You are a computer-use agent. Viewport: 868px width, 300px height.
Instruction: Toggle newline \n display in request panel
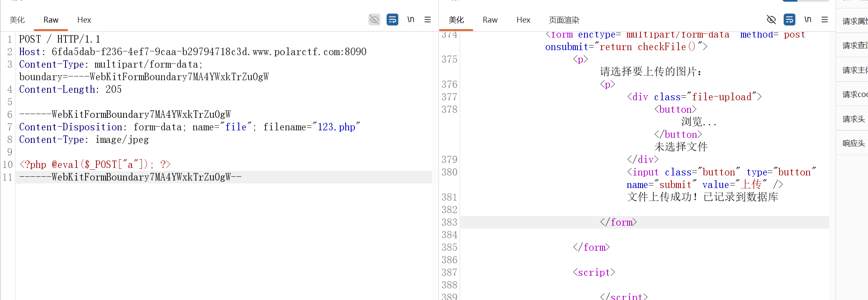[x=411, y=20]
